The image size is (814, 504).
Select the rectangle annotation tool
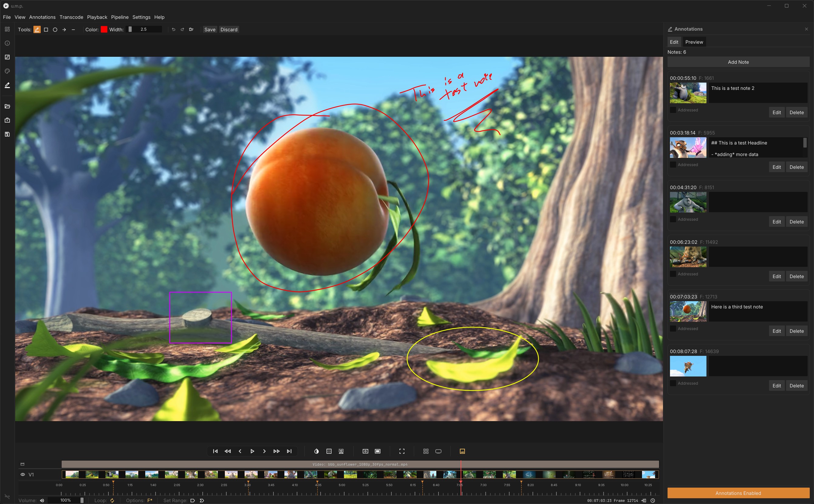[46, 30]
